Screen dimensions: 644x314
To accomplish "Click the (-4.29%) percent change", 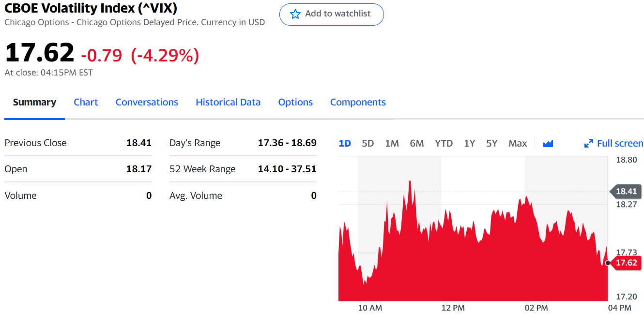I will 165,55.
